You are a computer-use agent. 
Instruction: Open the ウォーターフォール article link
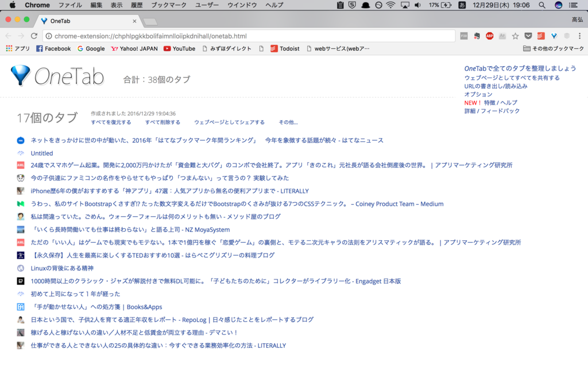(156, 217)
